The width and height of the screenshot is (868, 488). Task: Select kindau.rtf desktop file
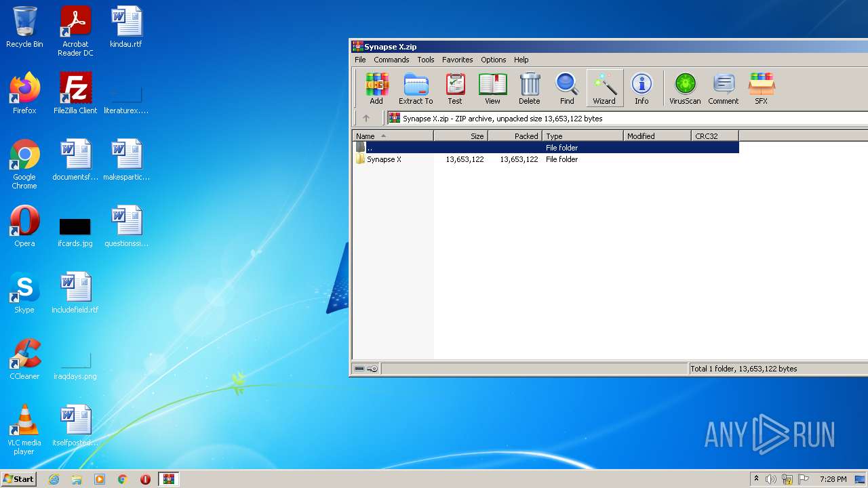(126, 27)
